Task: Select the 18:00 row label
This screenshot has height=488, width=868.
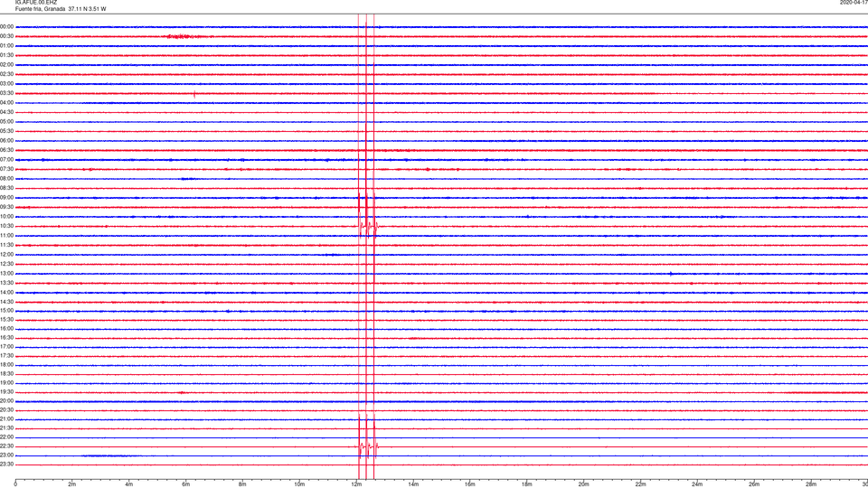Action: tap(7, 364)
